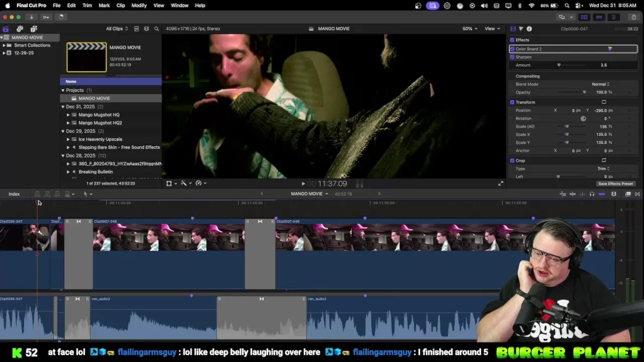This screenshot has width=644, height=362.
Task: Open clip appearance filmstrip icon in timeline
Action: [x=614, y=194]
